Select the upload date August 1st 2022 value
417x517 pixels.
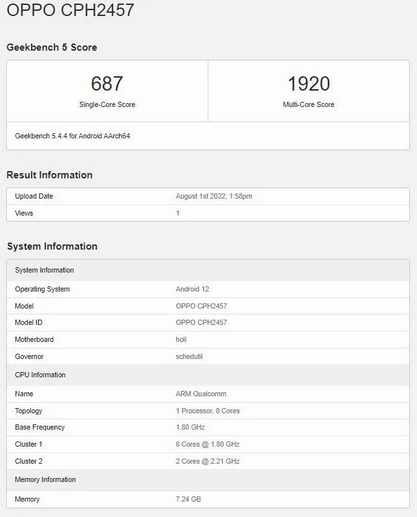214,196
